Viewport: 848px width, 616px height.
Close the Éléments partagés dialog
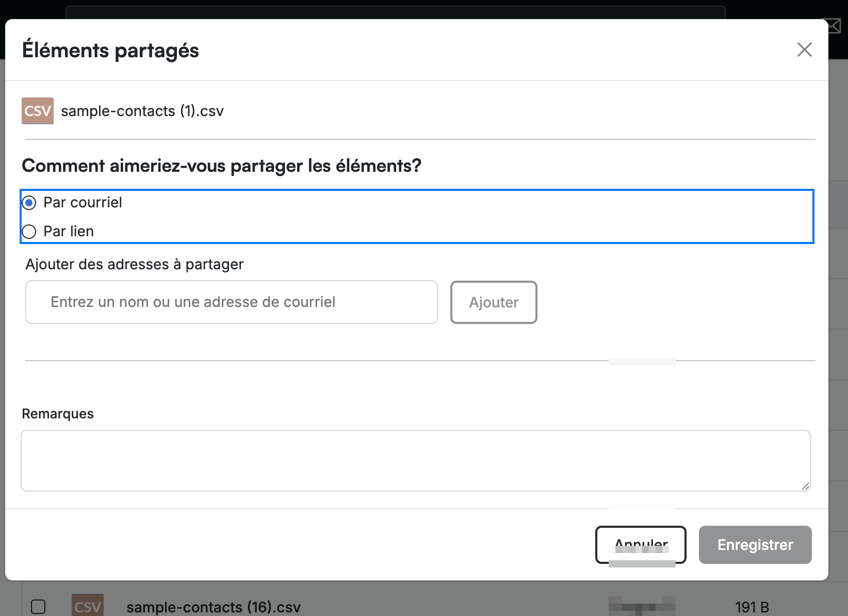pos(804,50)
